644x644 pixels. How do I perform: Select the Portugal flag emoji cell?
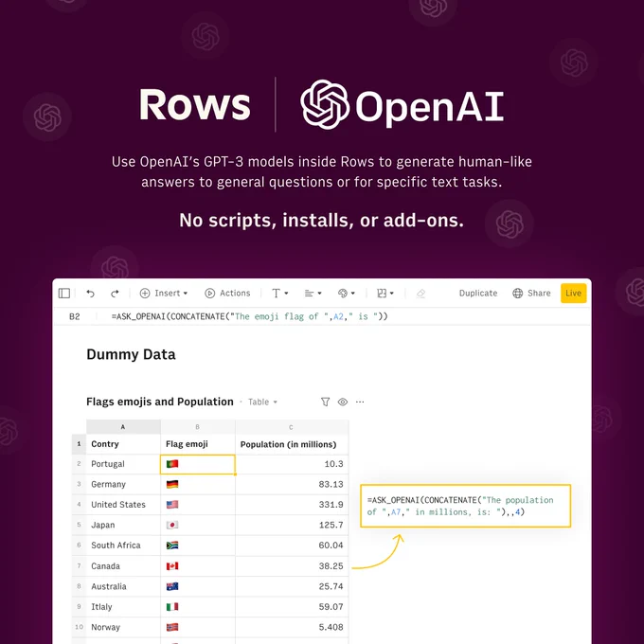(x=198, y=464)
